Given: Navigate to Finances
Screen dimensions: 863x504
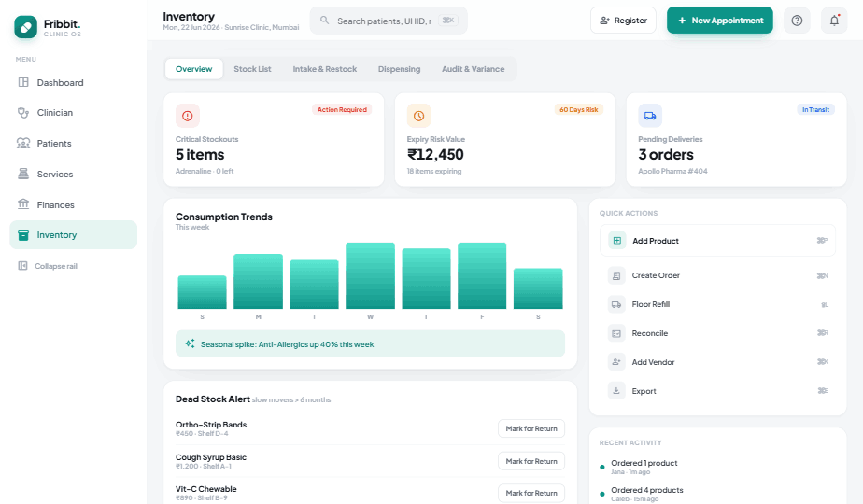Looking at the screenshot, I should click(x=73, y=204).
